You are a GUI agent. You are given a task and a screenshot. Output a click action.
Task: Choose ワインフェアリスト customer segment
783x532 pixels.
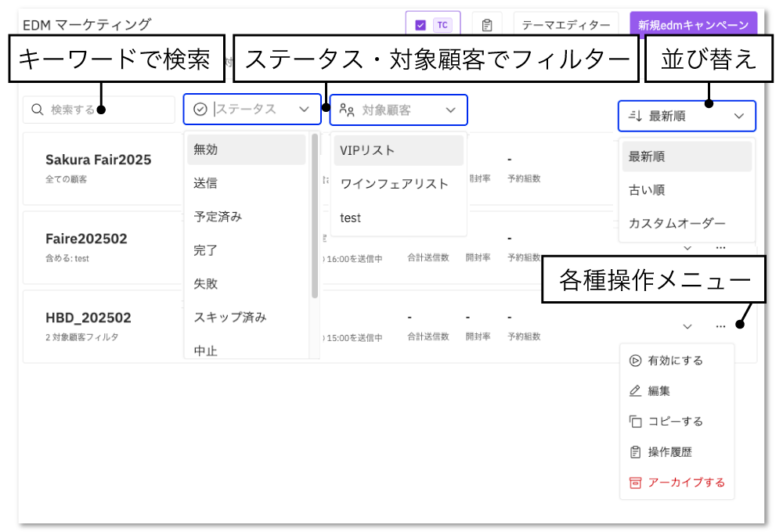tap(399, 184)
